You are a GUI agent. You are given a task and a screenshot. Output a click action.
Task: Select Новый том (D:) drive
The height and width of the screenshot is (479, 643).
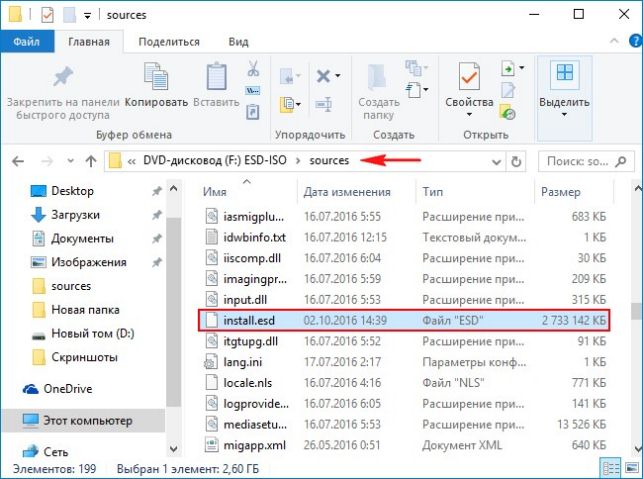click(x=95, y=334)
